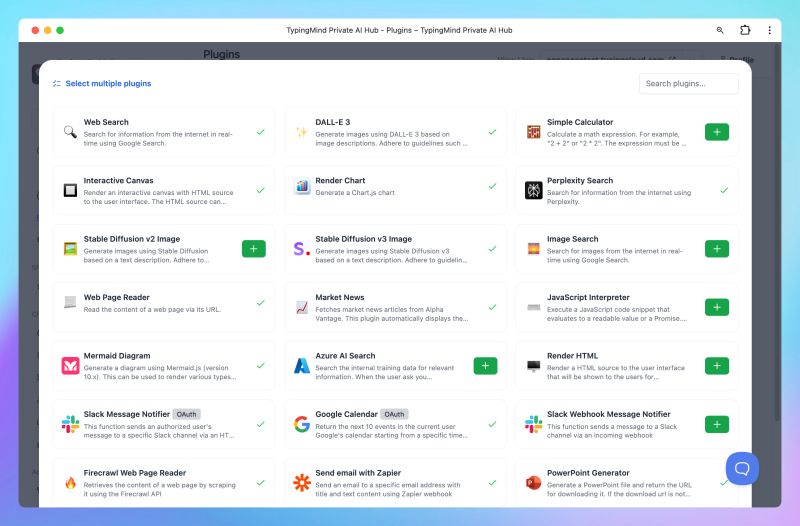This screenshot has width=800, height=526.
Task: Click the Stable Diffusion v3 purple S icon
Action: click(302, 249)
